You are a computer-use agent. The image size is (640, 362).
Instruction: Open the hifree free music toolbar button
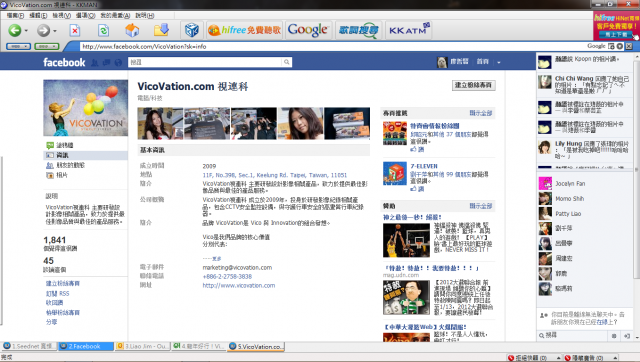coord(244,30)
